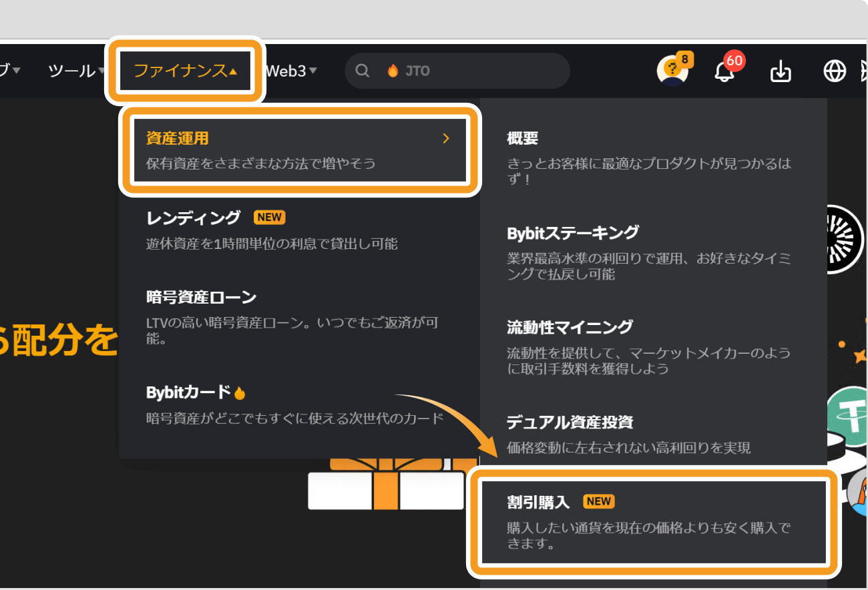Click the flame icon next to Bybitカード
Viewport: 868px width, 590px height.
[240, 393]
